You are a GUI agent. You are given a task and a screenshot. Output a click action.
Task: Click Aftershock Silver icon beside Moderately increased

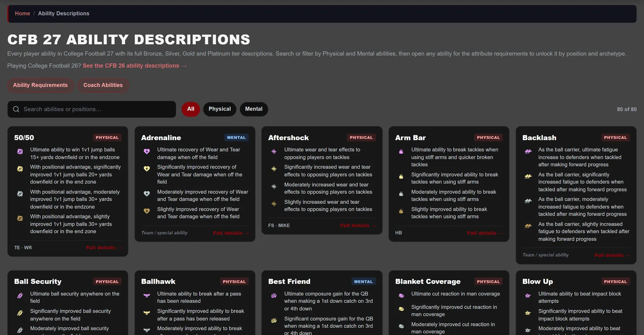(x=274, y=186)
